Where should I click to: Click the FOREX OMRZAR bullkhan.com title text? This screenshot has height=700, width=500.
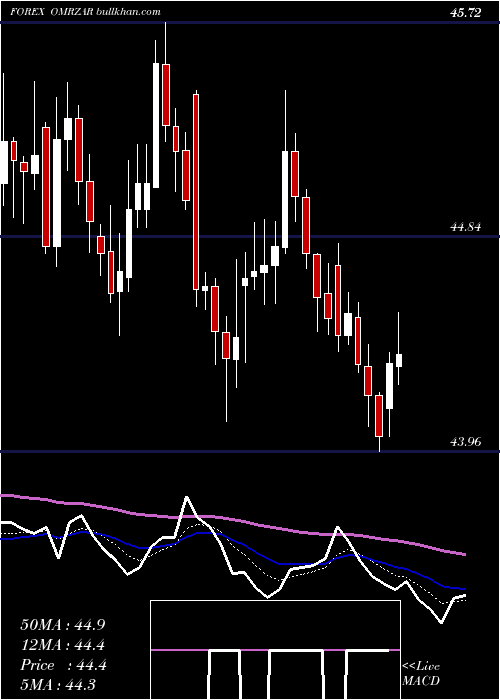85,12
